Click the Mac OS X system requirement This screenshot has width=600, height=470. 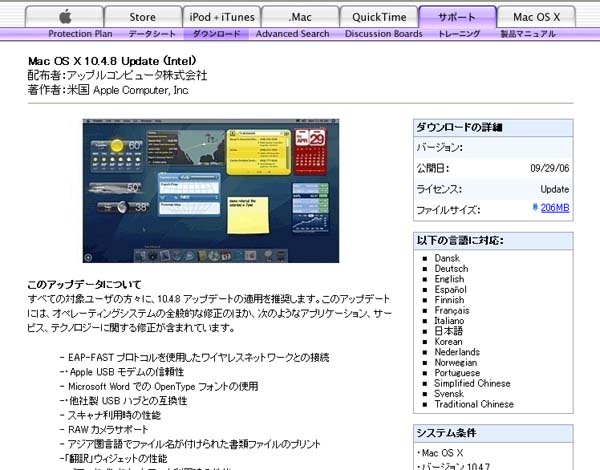click(440, 453)
